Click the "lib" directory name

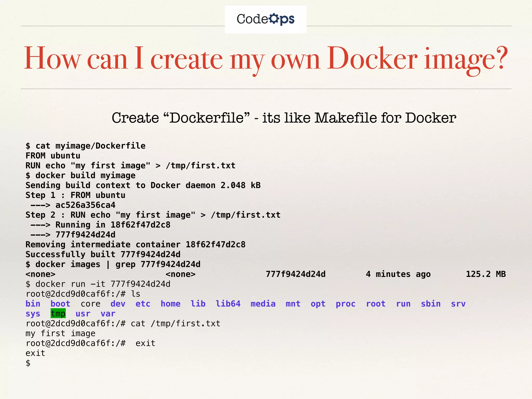point(198,304)
